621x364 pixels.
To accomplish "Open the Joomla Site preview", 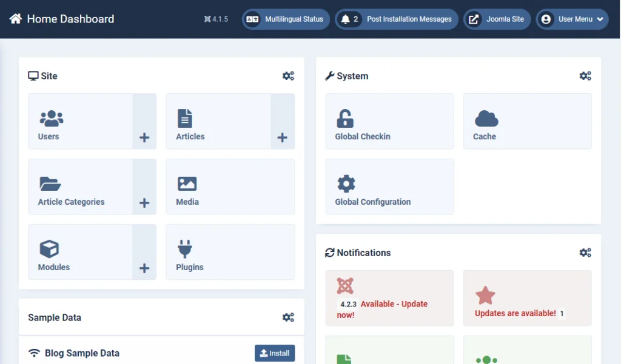I will click(x=497, y=19).
